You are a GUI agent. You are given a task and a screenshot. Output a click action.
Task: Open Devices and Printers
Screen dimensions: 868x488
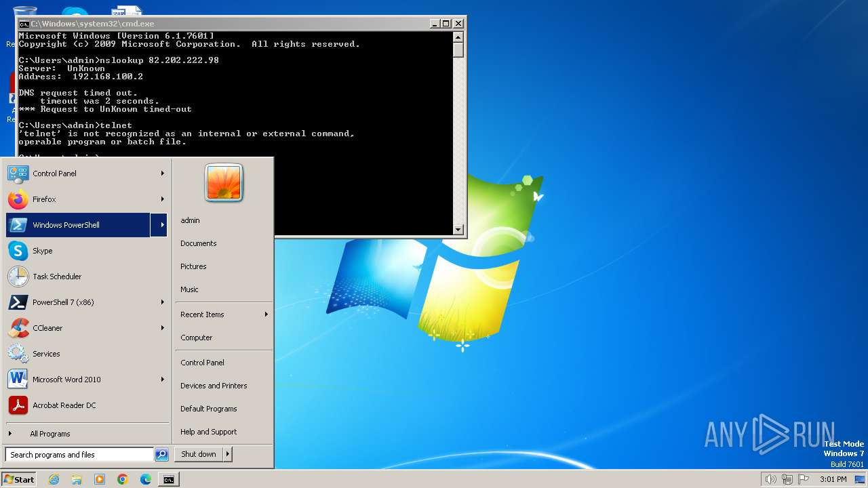click(x=214, y=386)
